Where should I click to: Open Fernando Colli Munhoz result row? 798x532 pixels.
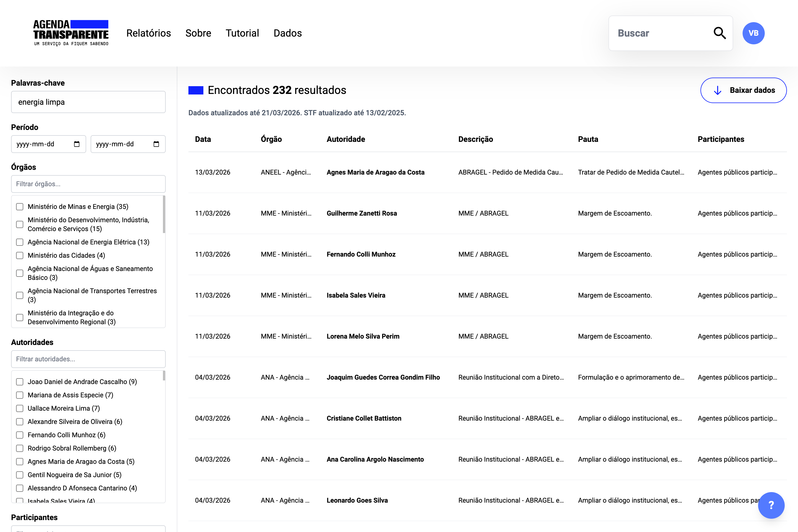coord(487,254)
